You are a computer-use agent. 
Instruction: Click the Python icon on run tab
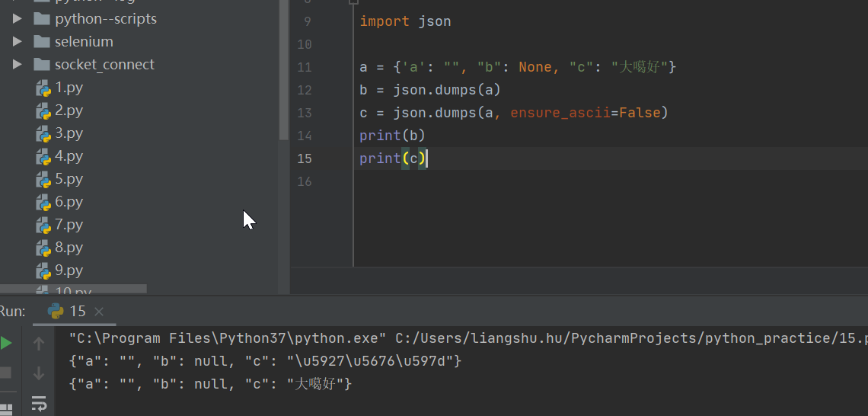[56, 312]
